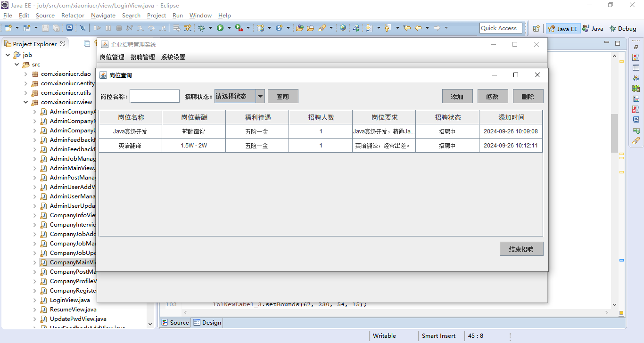Click the Open Web Browser globe icon
This screenshot has height=343, width=644.
[x=343, y=28]
